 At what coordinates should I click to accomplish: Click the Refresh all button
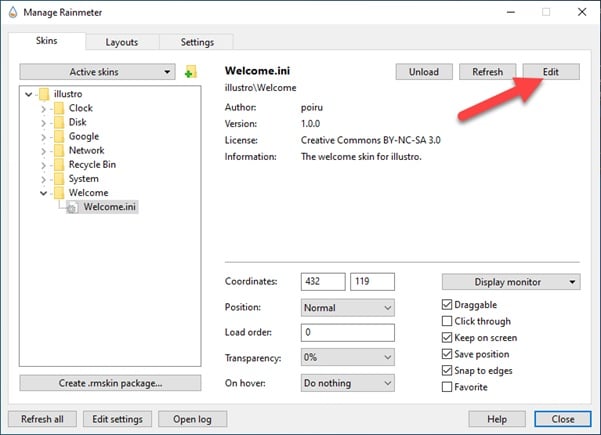click(x=42, y=419)
